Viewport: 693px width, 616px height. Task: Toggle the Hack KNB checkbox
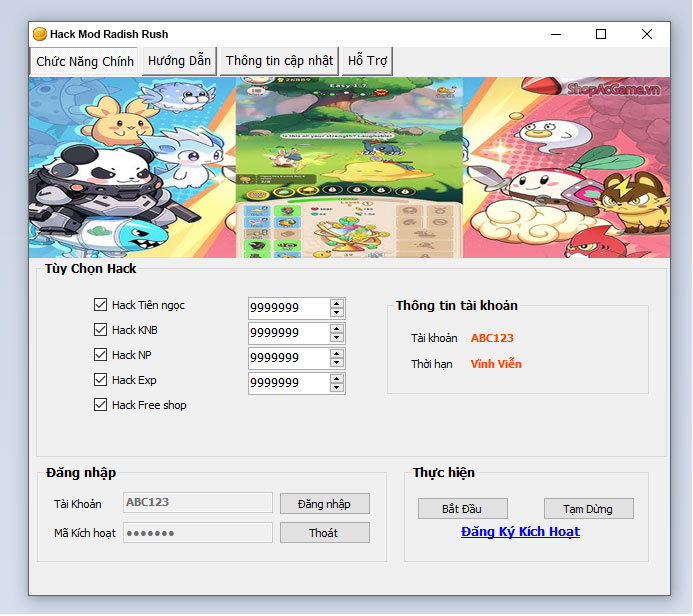tap(100, 330)
